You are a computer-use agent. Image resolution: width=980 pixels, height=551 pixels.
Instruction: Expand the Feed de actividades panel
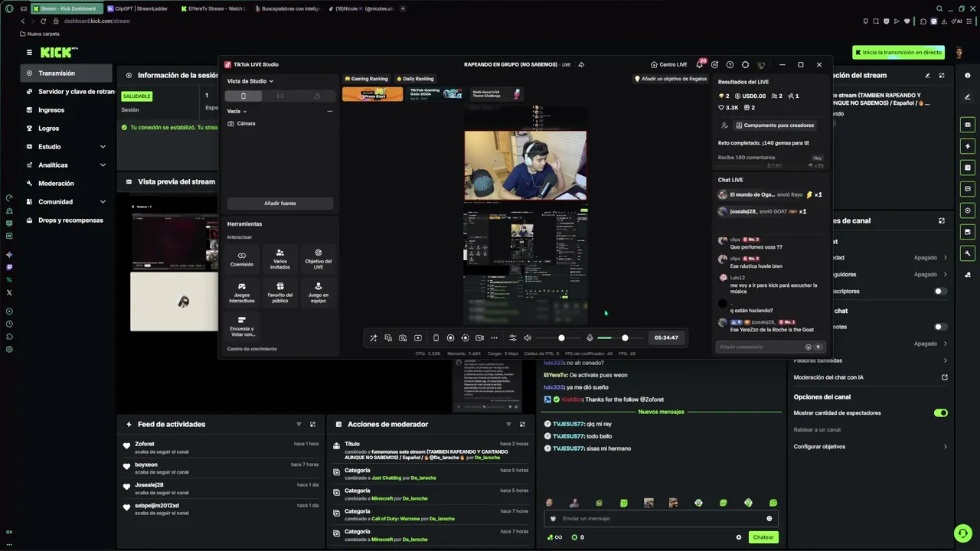tap(312, 424)
